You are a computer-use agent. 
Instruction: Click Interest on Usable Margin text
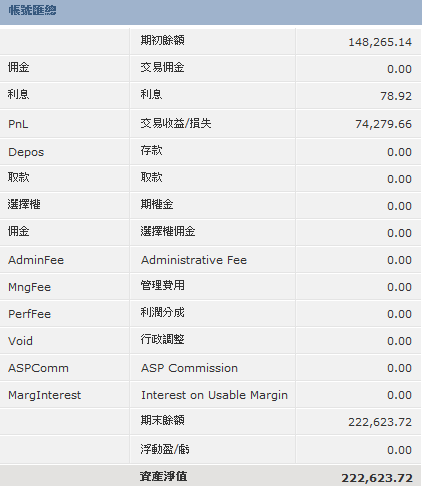pos(214,395)
